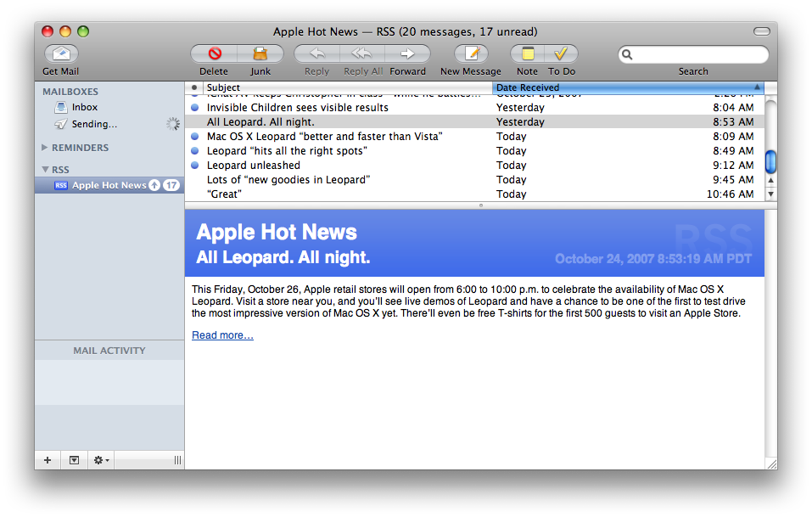Click the toolbar toggle pill button
The image size is (812, 517).
761,31
